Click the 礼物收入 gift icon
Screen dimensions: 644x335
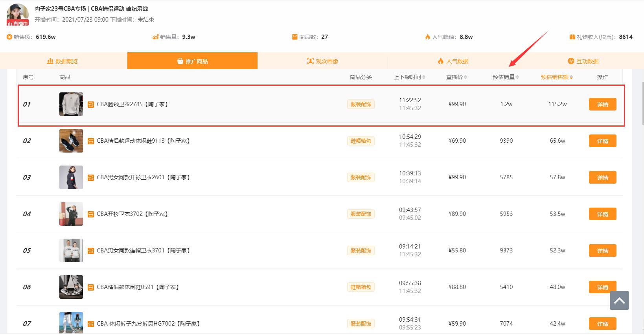coord(572,37)
